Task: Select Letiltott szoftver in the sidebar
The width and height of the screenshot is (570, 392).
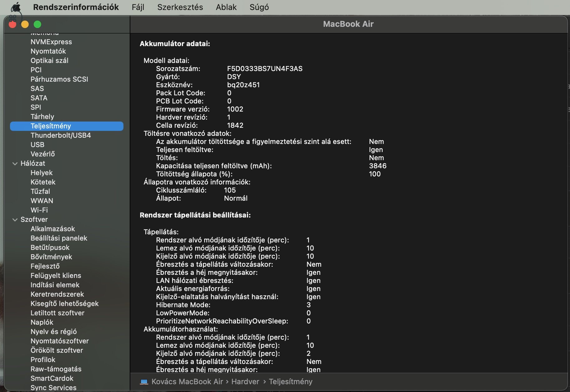Action: pos(57,313)
